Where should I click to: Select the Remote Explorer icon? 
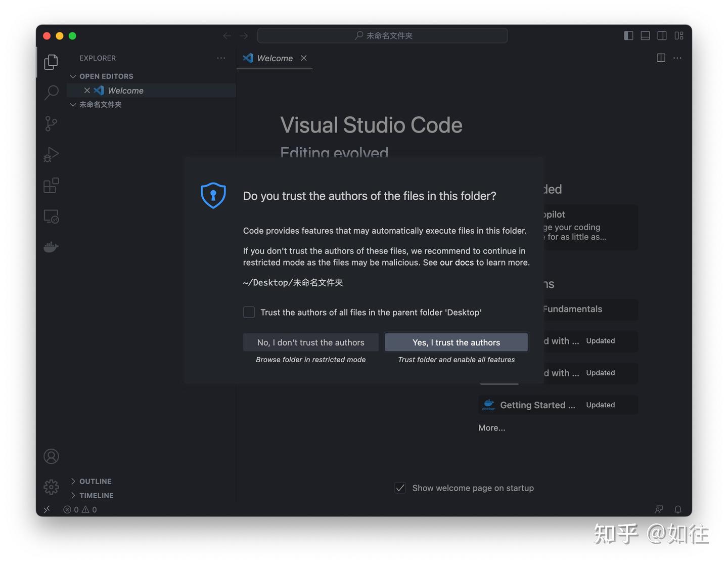[x=51, y=216]
